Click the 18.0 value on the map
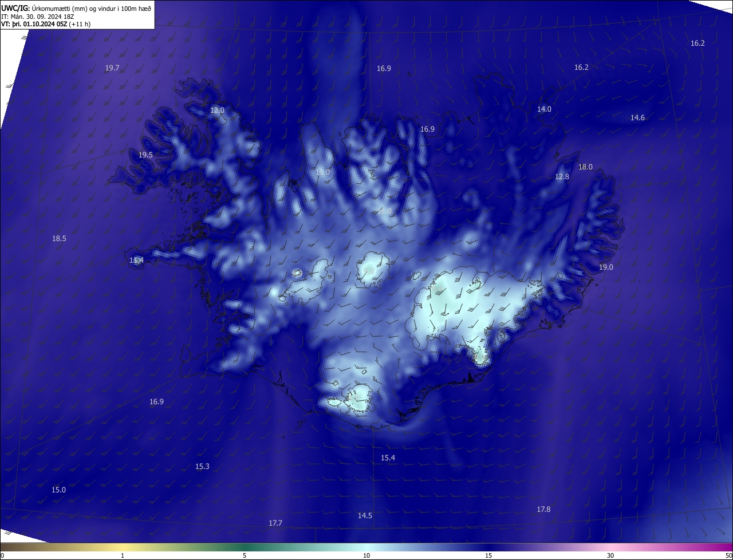 click(585, 167)
